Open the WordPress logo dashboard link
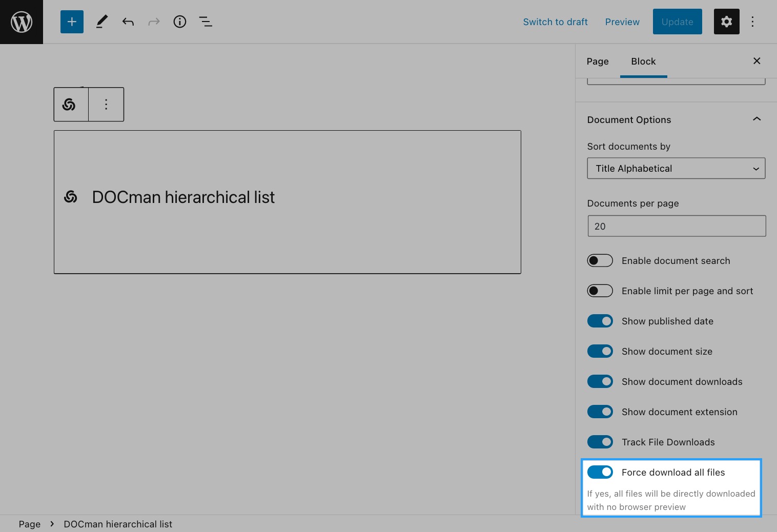 click(x=22, y=22)
